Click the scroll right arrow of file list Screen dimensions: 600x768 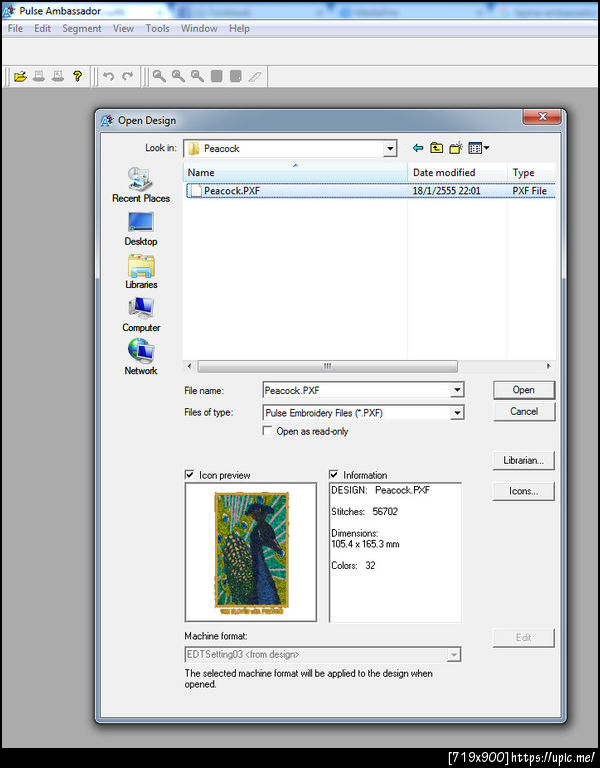coord(548,366)
